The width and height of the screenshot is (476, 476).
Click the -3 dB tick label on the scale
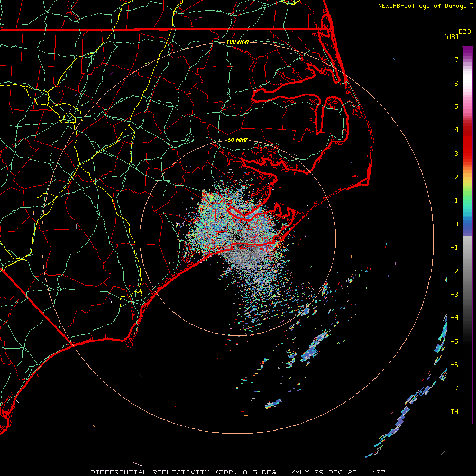[454, 295]
